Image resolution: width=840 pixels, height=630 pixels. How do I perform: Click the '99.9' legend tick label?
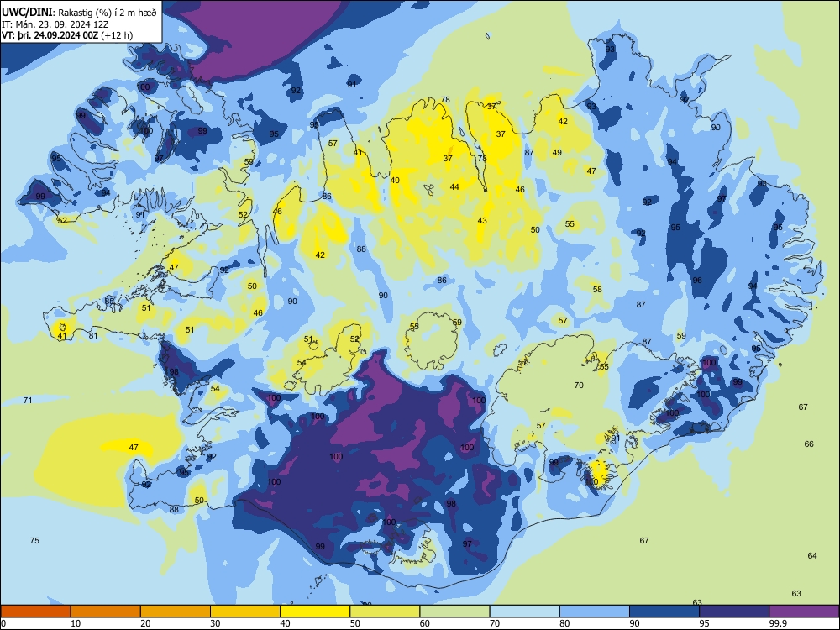click(777, 623)
